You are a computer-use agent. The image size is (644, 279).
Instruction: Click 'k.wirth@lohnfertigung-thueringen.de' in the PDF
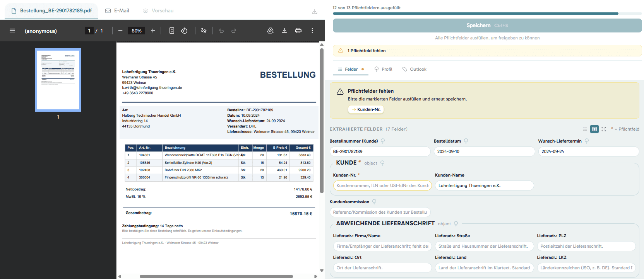coord(152,88)
